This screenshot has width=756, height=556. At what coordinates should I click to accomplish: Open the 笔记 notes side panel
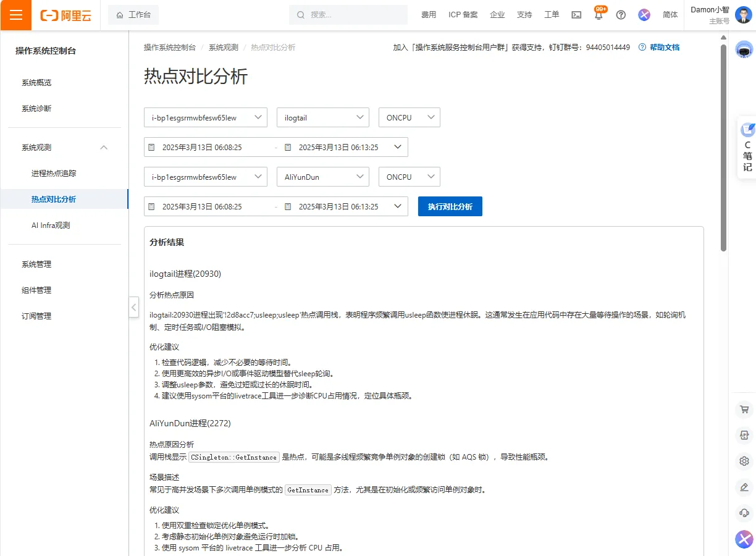click(747, 148)
